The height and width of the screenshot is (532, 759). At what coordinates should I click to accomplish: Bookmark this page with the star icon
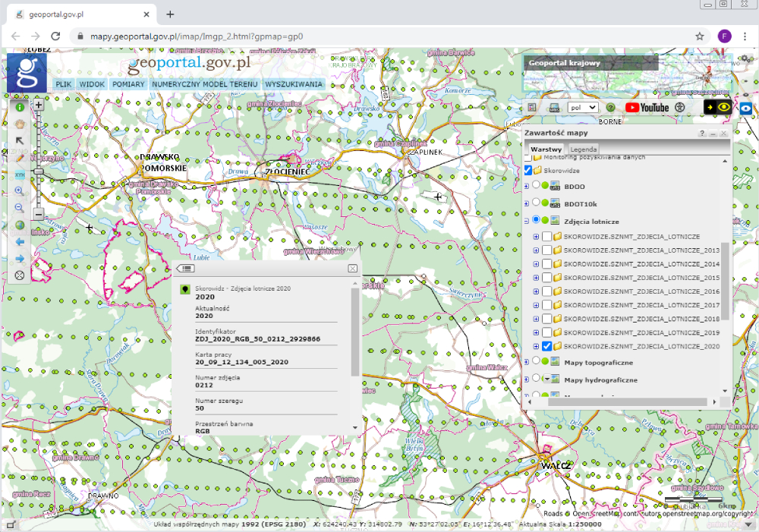tap(700, 36)
